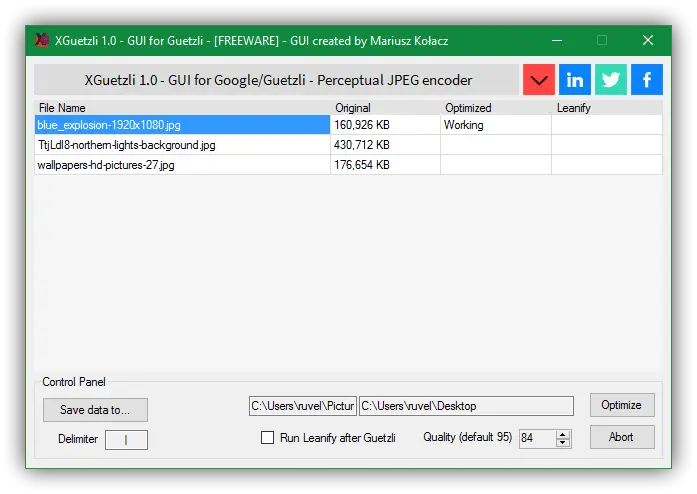Screen dimensions: 697x494
Task: Increase quality value with up arrow
Action: coord(563,434)
